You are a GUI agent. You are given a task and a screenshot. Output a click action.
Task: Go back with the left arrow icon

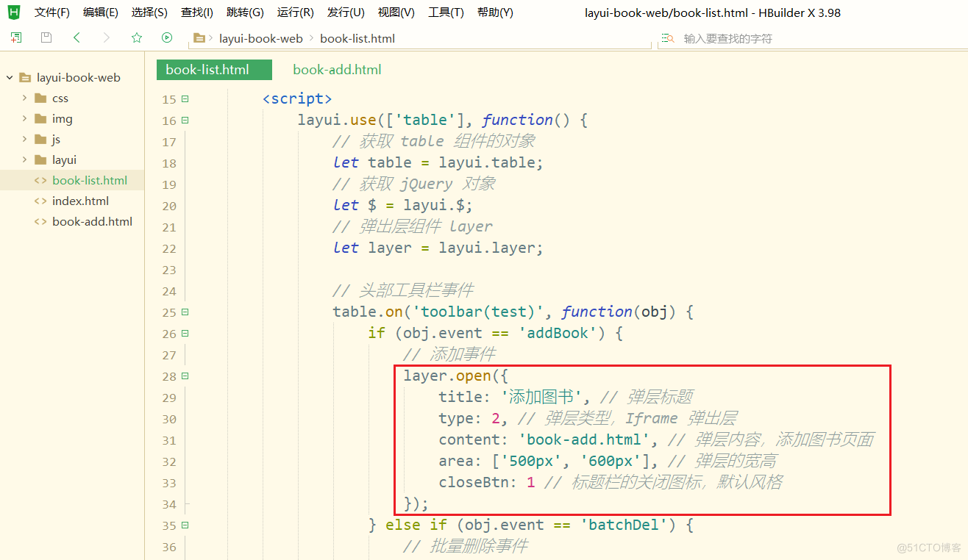click(76, 37)
